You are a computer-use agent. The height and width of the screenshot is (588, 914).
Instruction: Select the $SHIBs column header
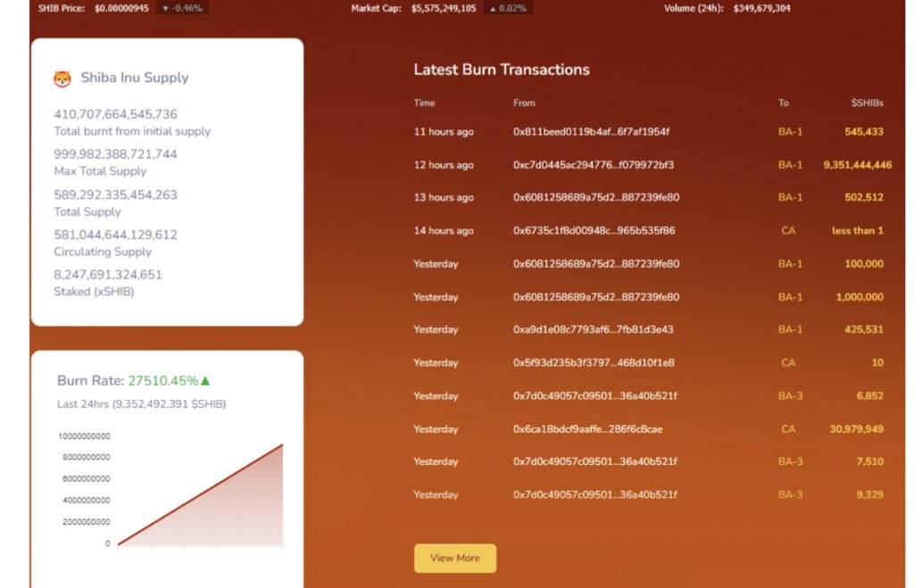tap(867, 103)
